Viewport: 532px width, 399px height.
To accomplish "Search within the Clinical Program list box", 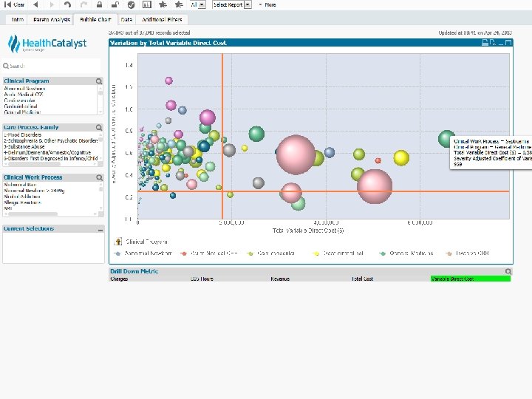I will pos(99,81).
